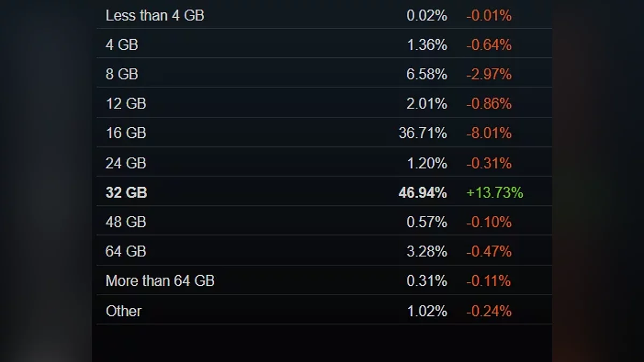Click the 'Other' row label
The width and height of the screenshot is (644, 362).
pos(123,311)
